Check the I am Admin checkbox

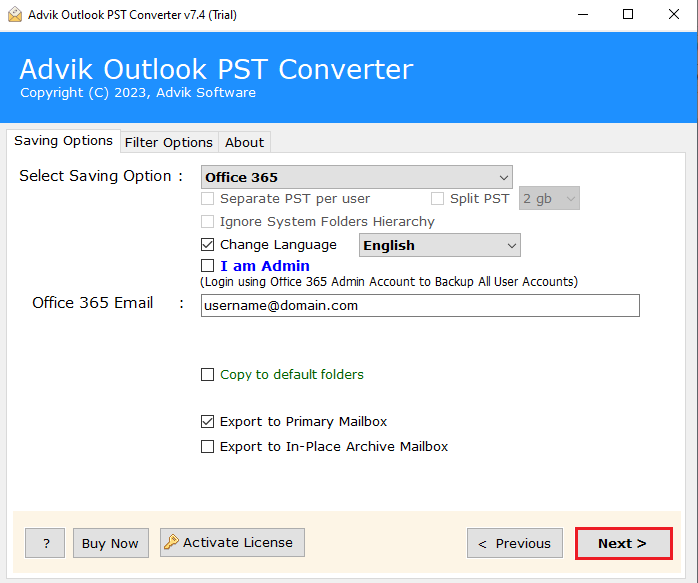[x=207, y=266]
